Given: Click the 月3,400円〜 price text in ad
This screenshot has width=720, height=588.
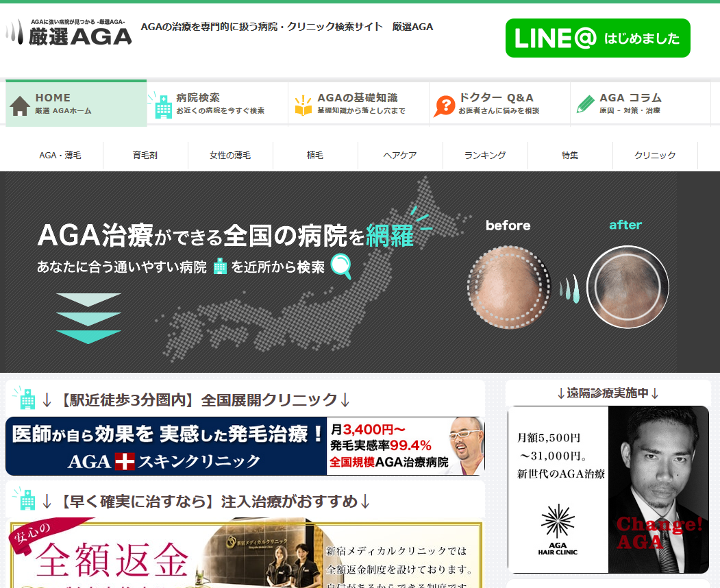Looking at the screenshot, I should 368,430.
